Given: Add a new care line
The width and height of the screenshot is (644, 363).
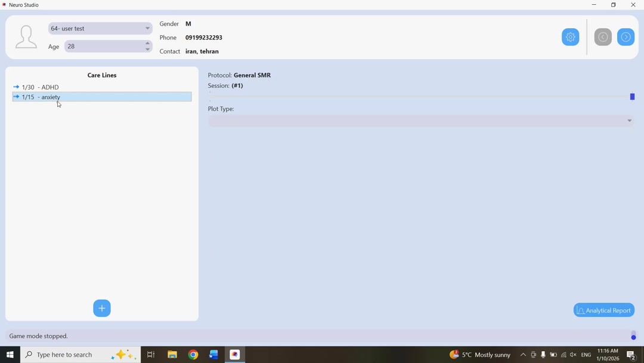Looking at the screenshot, I should click(x=102, y=308).
